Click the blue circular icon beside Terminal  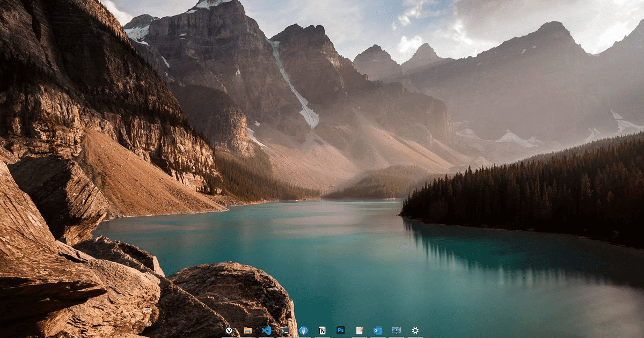point(303,330)
